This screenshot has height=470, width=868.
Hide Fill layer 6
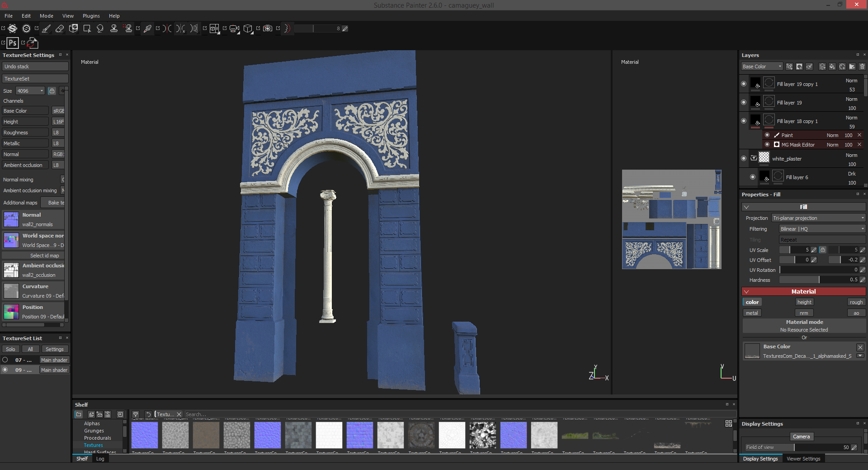click(753, 177)
